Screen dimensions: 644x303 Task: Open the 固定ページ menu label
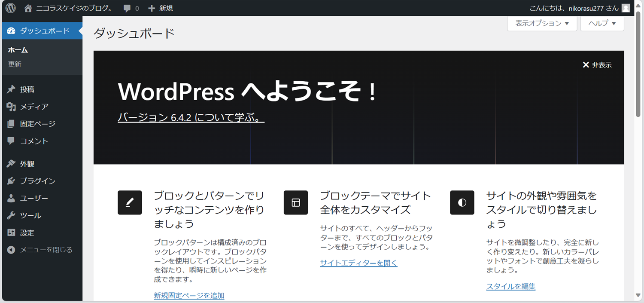coord(38,124)
